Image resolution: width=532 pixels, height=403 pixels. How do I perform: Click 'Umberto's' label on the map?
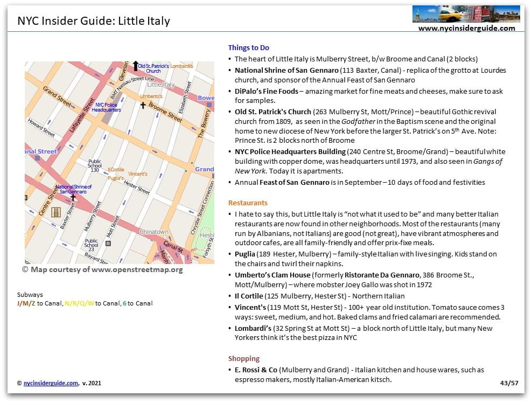tap(151, 96)
